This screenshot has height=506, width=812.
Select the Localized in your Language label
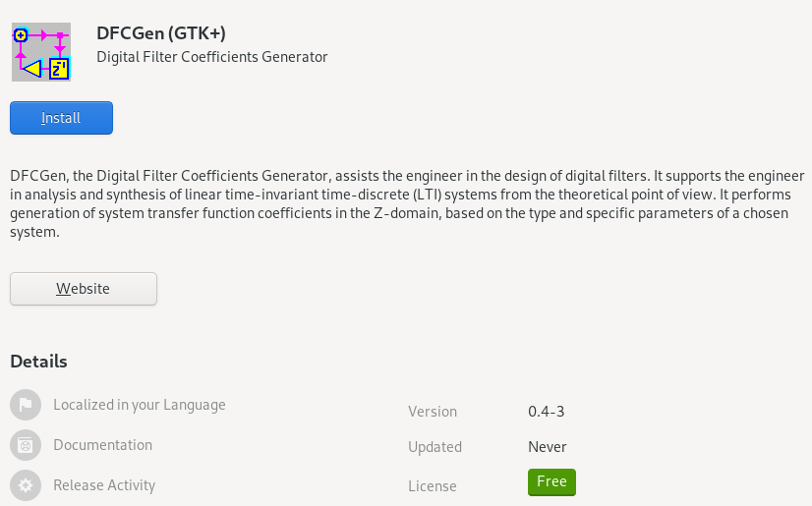[x=140, y=405]
